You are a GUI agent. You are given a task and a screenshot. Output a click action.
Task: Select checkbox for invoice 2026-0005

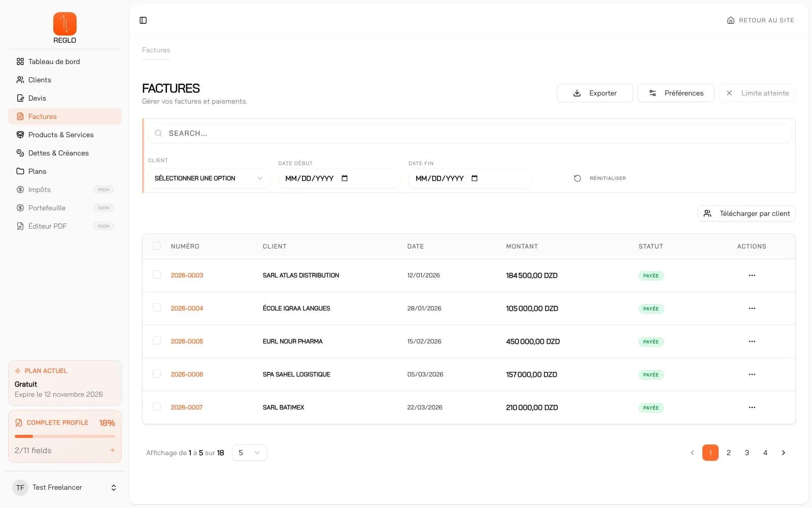(157, 341)
